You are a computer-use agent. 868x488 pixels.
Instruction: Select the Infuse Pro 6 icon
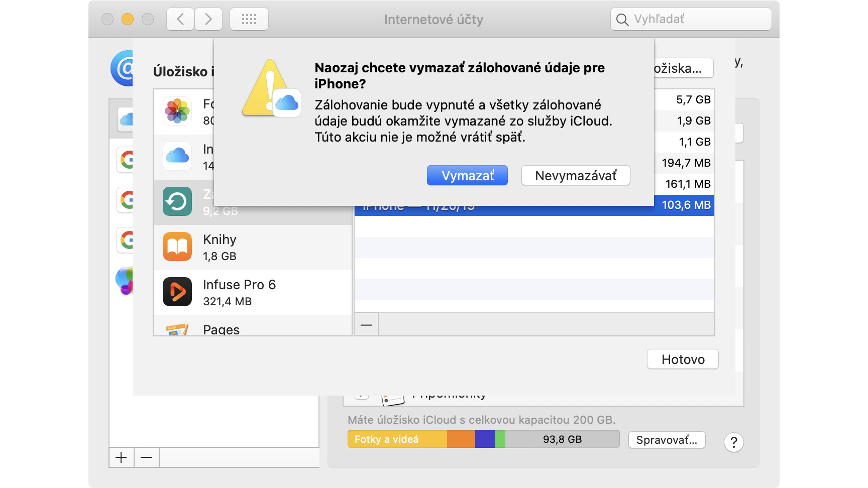pyautogui.click(x=177, y=292)
